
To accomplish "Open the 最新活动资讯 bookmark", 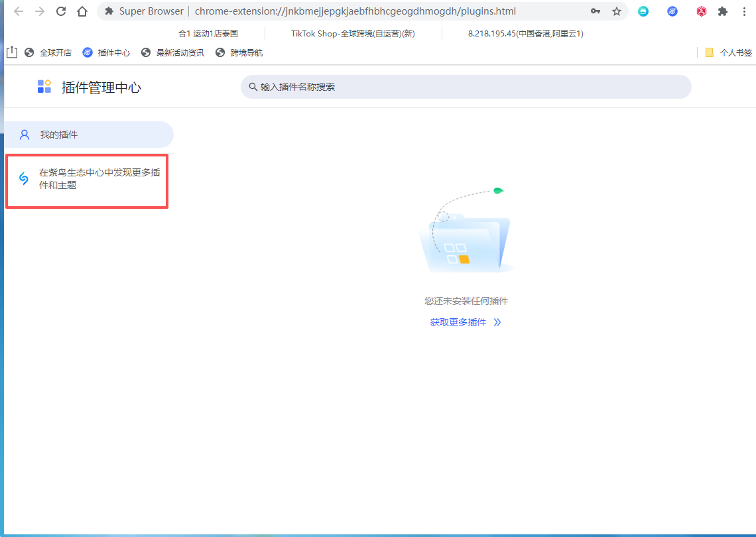I will [173, 52].
